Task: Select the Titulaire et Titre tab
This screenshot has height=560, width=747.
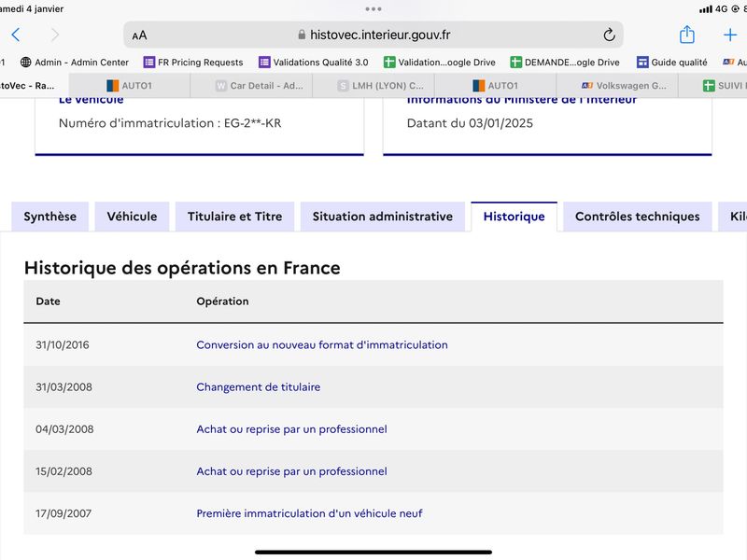Action: coord(235,217)
